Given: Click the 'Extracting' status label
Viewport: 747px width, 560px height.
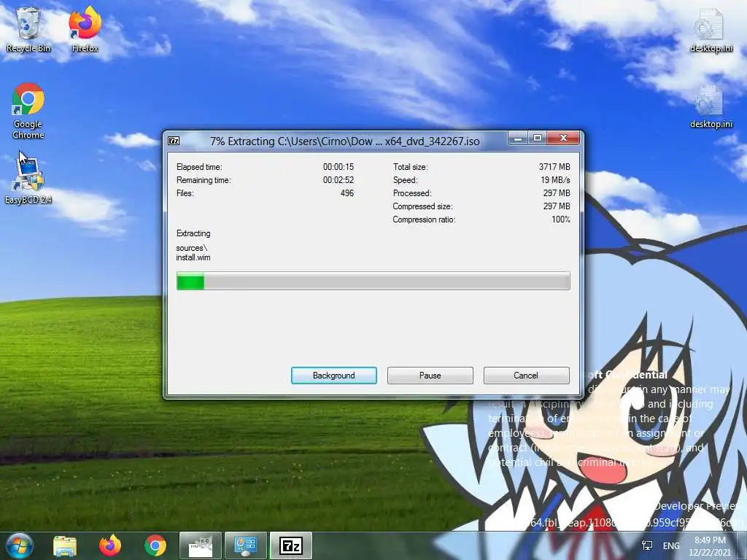Looking at the screenshot, I should point(193,233).
